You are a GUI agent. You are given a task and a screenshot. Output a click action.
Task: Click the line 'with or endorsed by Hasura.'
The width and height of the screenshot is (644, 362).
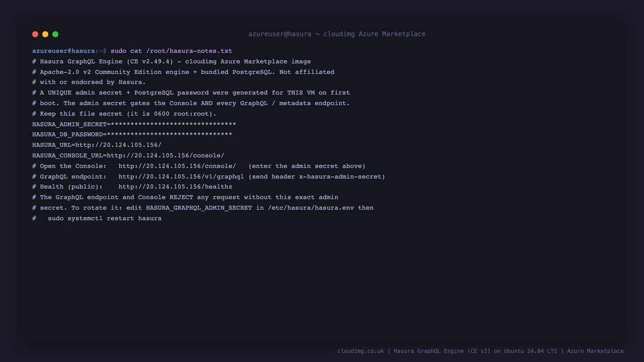tap(89, 82)
